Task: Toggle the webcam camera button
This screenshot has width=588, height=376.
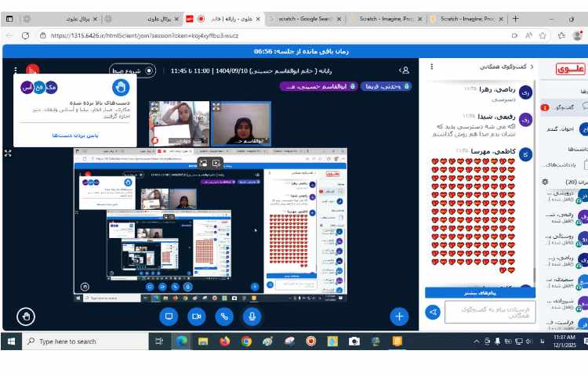Action: click(196, 316)
